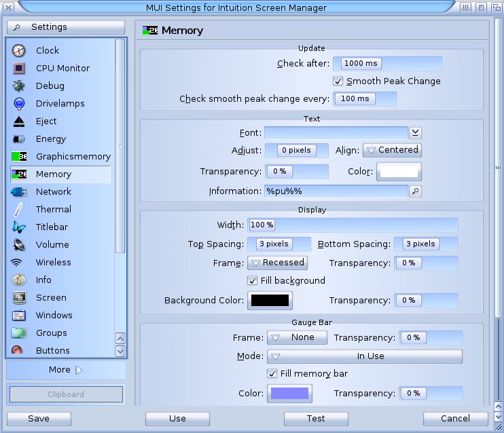Select the Buttons icon entry
Screen dimensions: 504x433
[x=17, y=350]
